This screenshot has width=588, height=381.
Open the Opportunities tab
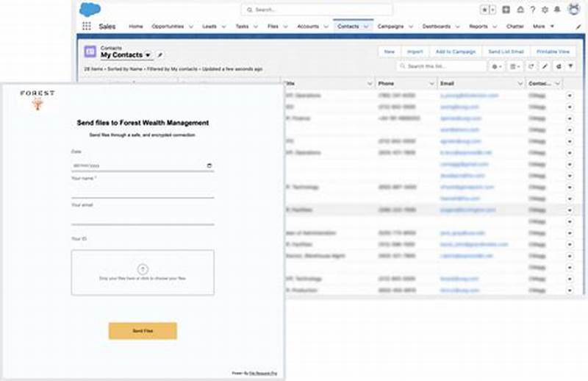[x=168, y=26]
